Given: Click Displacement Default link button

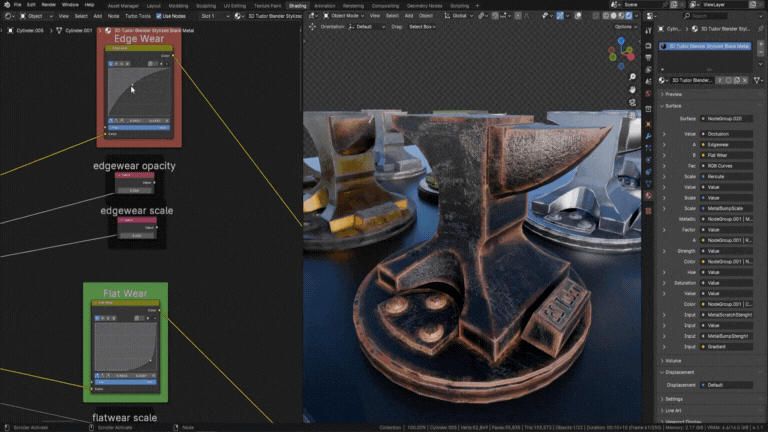Looking at the screenshot, I should tap(726, 385).
